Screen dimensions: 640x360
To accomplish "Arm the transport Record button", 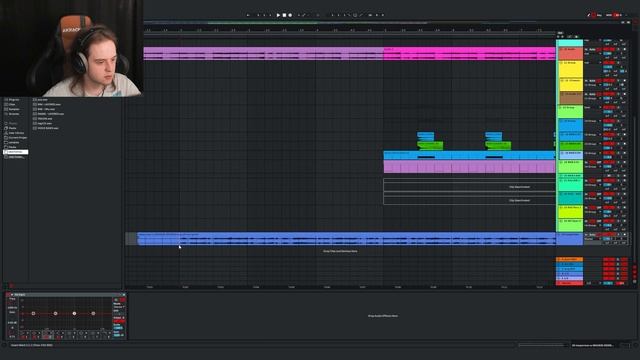I will click(290, 15).
